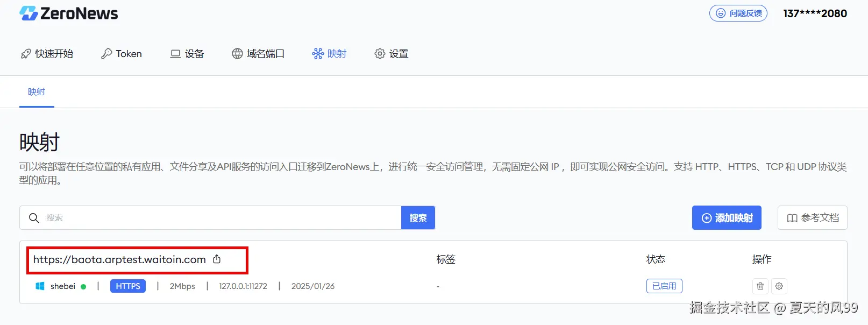This screenshot has height=325, width=868.
Task: Click 添加映射 to add a mapping
Action: coord(727,218)
